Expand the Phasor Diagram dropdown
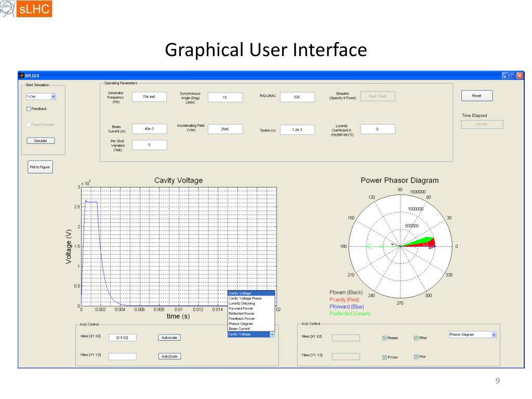Viewport: 532px width, 399px height. point(494,335)
